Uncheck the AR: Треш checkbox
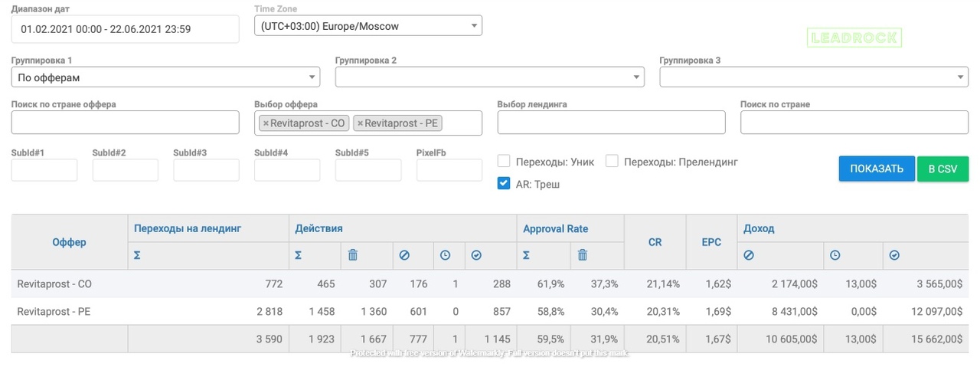Screen dimensions: 980x367 [x=504, y=184]
